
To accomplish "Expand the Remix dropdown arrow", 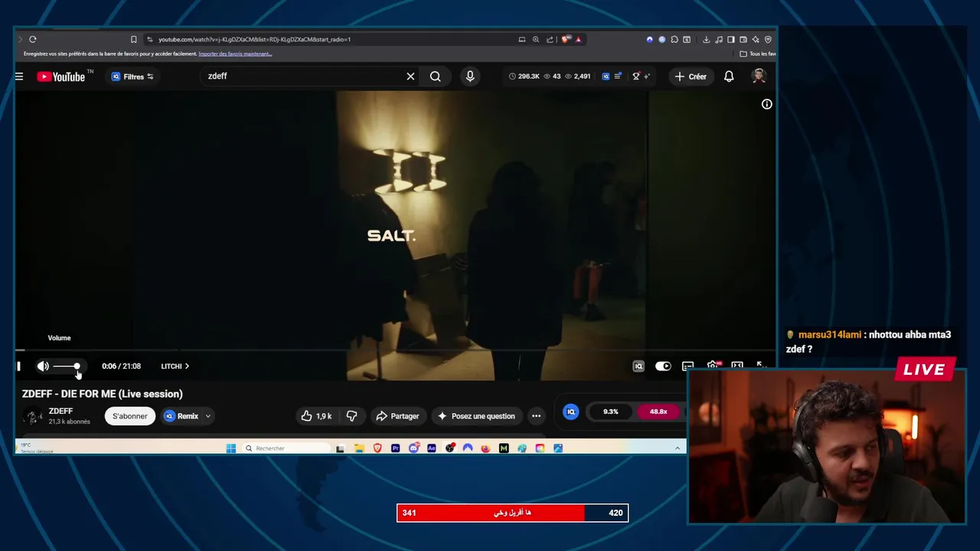I will (207, 416).
